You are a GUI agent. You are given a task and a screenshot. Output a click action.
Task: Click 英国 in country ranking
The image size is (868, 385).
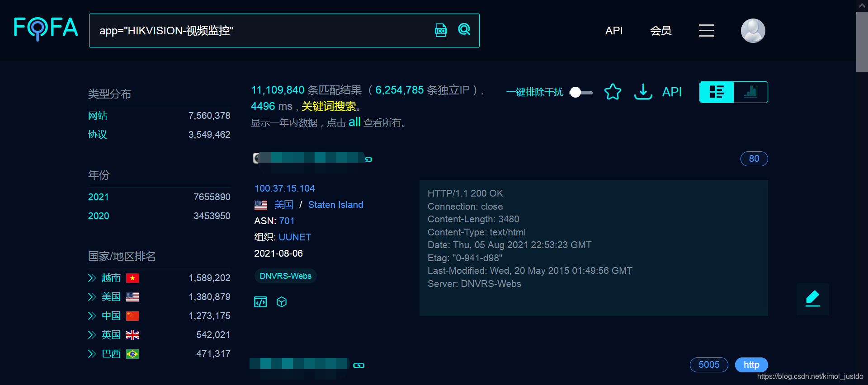(111, 335)
